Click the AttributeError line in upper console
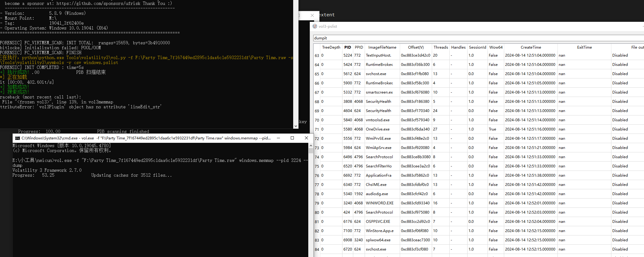The image size is (644, 257). click(81, 107)
